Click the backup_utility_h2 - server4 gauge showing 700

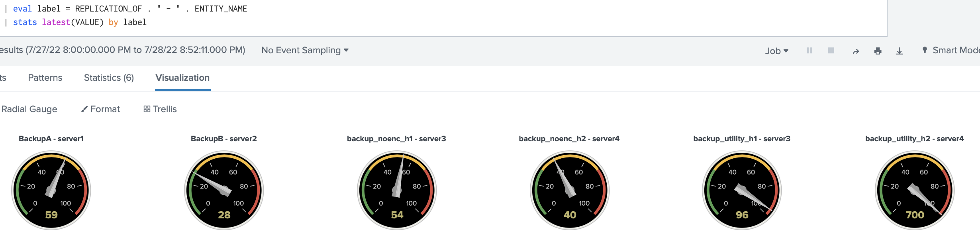pyautogui.click(x=915, y=190)
